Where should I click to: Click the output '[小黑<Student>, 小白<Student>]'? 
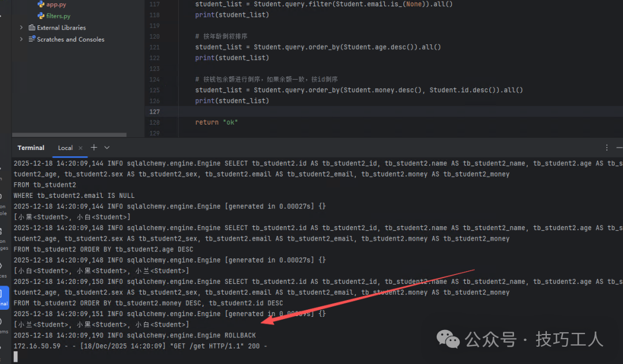click(72, 217)
